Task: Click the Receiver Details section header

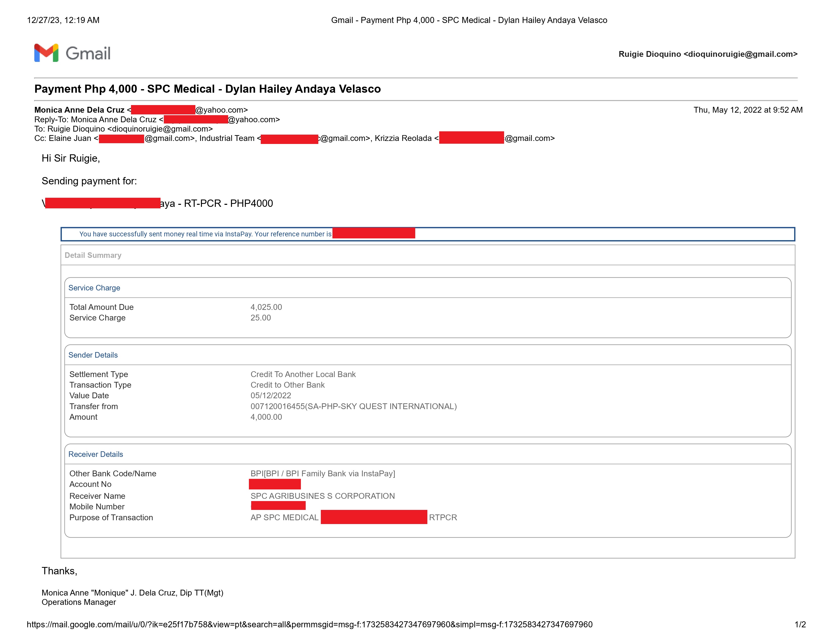Action: tap(96, 454)
